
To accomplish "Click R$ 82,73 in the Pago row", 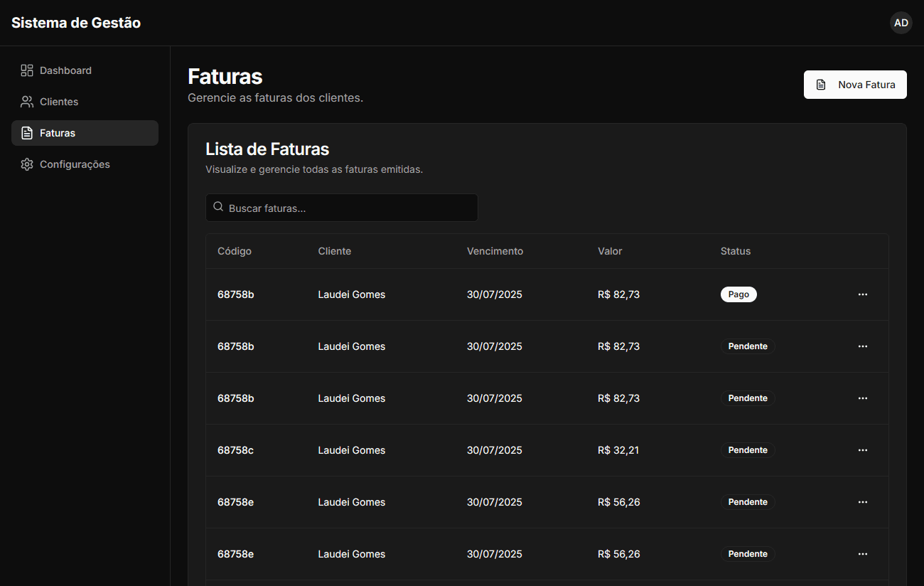I will 618,294.
